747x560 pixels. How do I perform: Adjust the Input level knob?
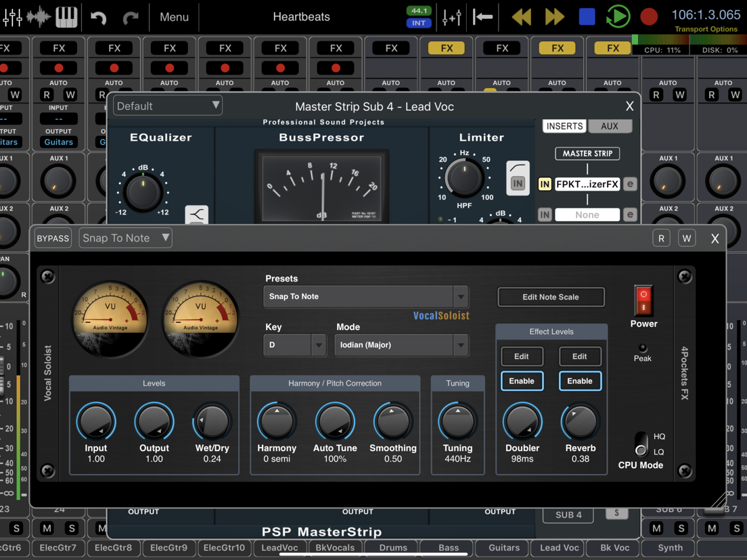pos(96,421)
